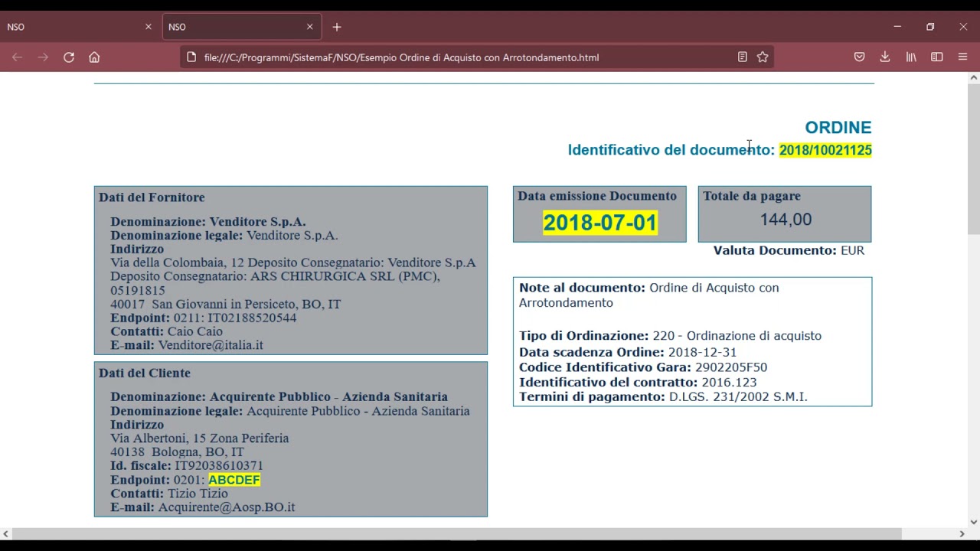Go forward to next page
The image size is (980, 551).
click(x=43, y=57)
